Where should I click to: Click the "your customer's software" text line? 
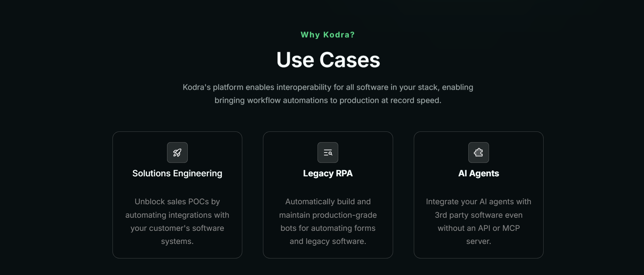pyautogui.click(x=177, y=228)
